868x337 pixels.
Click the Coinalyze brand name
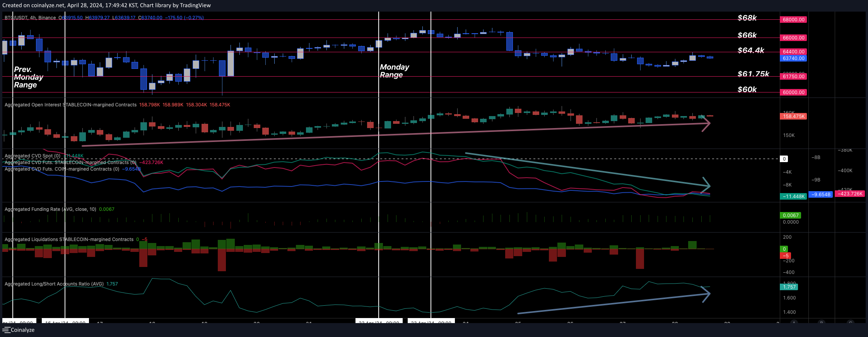click(22, 330)
